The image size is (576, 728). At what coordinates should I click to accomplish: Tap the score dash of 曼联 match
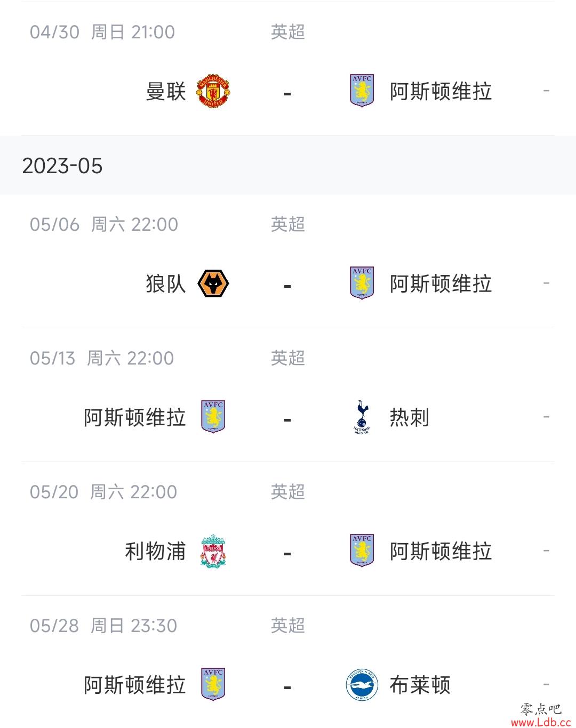287,94
